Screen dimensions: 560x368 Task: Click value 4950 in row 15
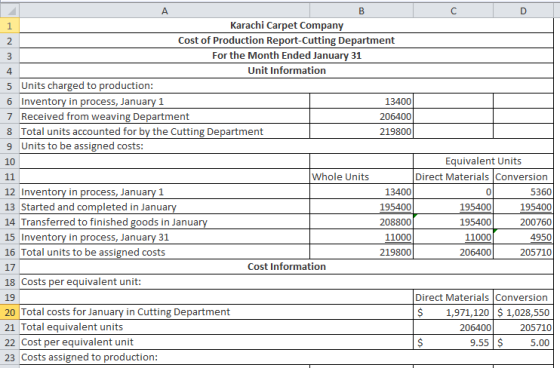(x=523, y=237)
